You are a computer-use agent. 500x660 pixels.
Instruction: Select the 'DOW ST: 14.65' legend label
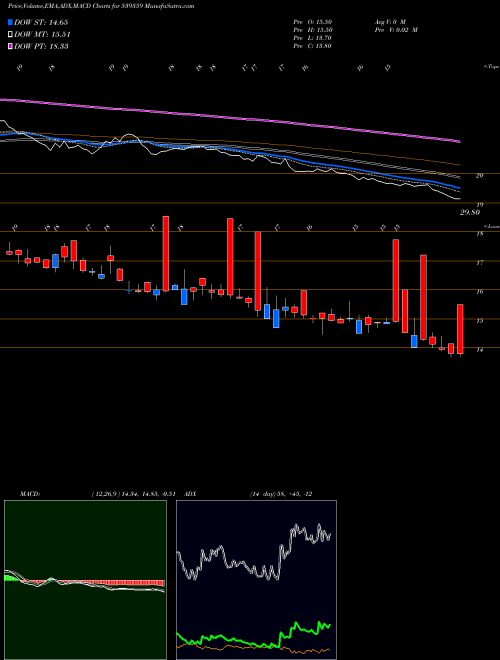41,22
